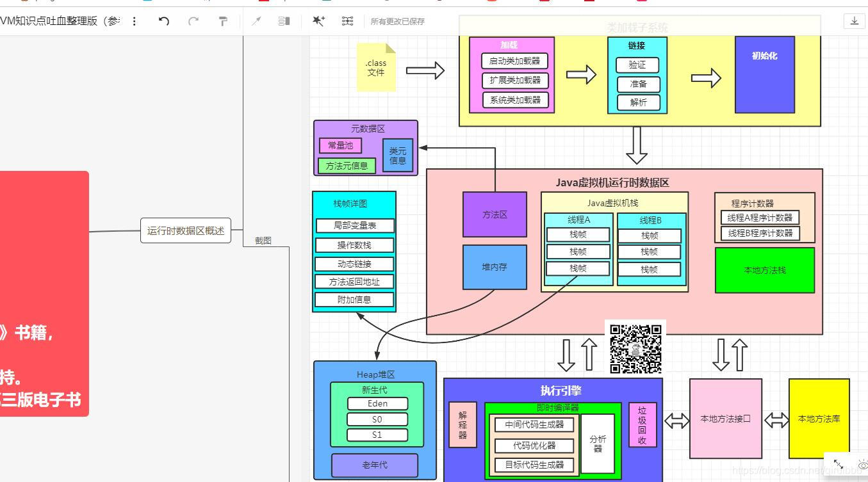The height and width of the screenshot is (482, 868).
Task: Click the 操作数栈 box
Action: pos(354,245)
